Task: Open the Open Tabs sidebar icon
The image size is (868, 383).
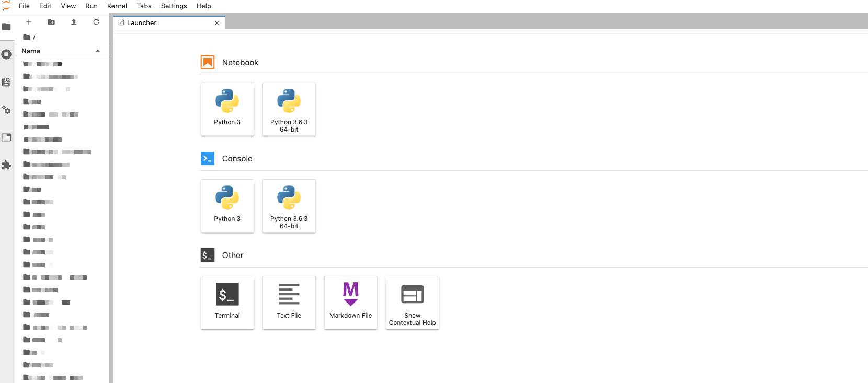Action: coord(6,137)
